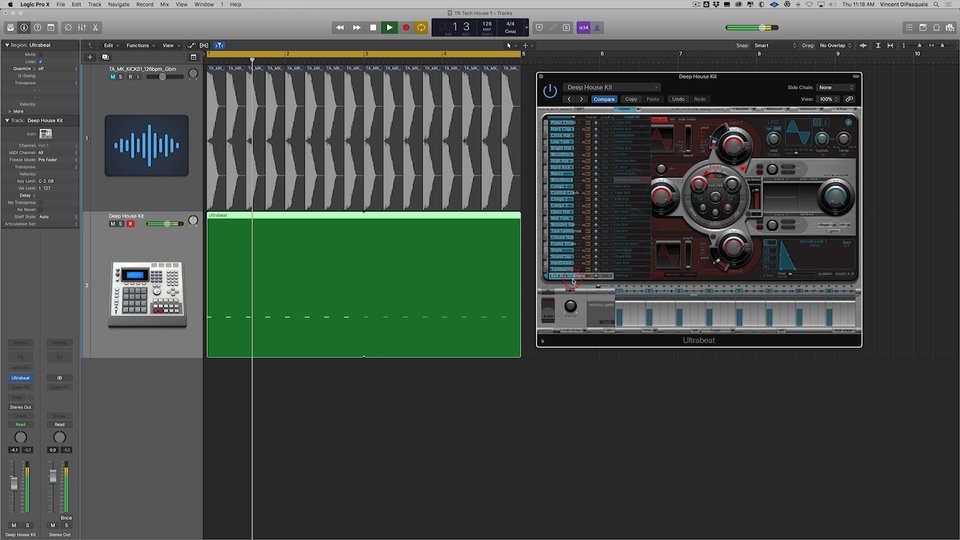Click the Stop transport button

click(373, 28)
